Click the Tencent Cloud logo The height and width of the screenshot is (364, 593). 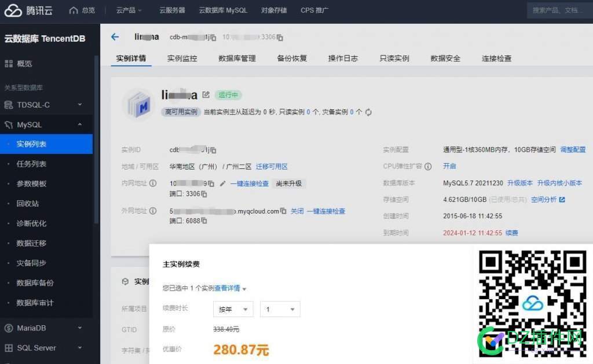click(28, 10)
